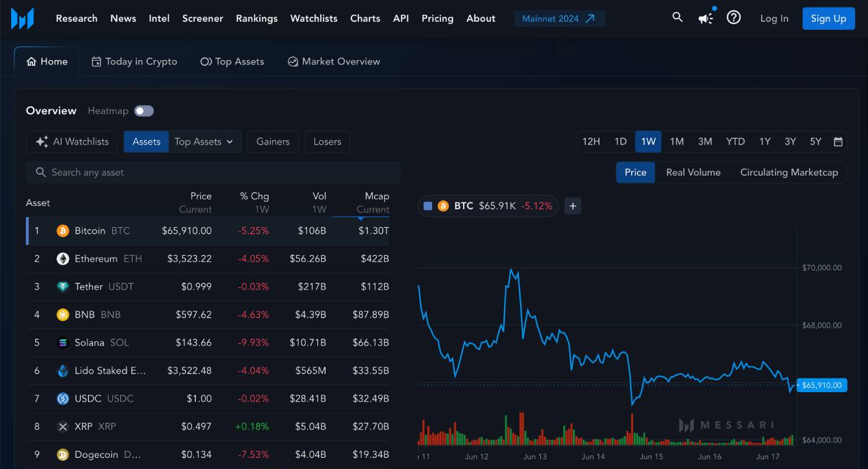The image size is (868, 469).
Task: Click the Tether coin icon
Action: pyautogui.click(x=63, y=287)
